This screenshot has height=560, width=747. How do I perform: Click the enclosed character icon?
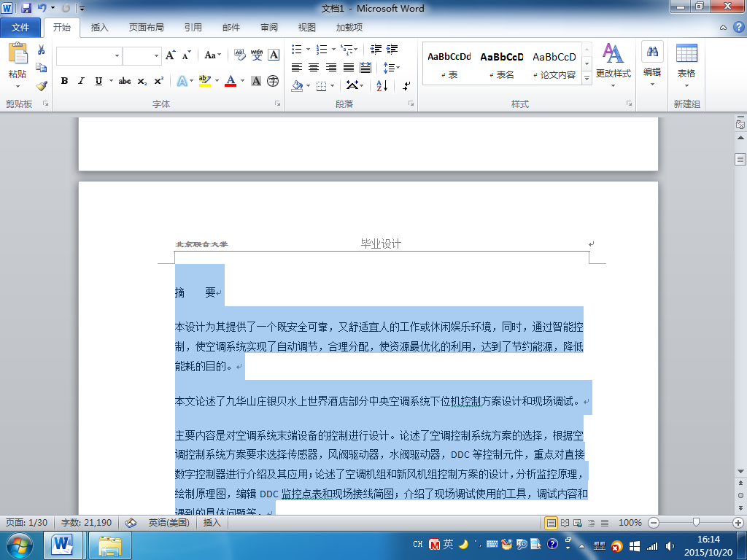(273, 81)
